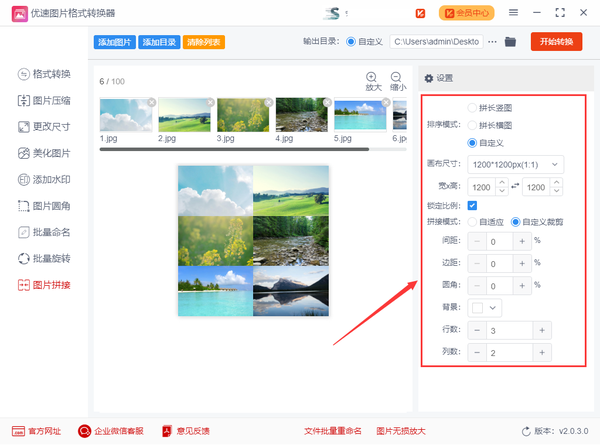Open 图片无损放大 link

click(401, 431)
